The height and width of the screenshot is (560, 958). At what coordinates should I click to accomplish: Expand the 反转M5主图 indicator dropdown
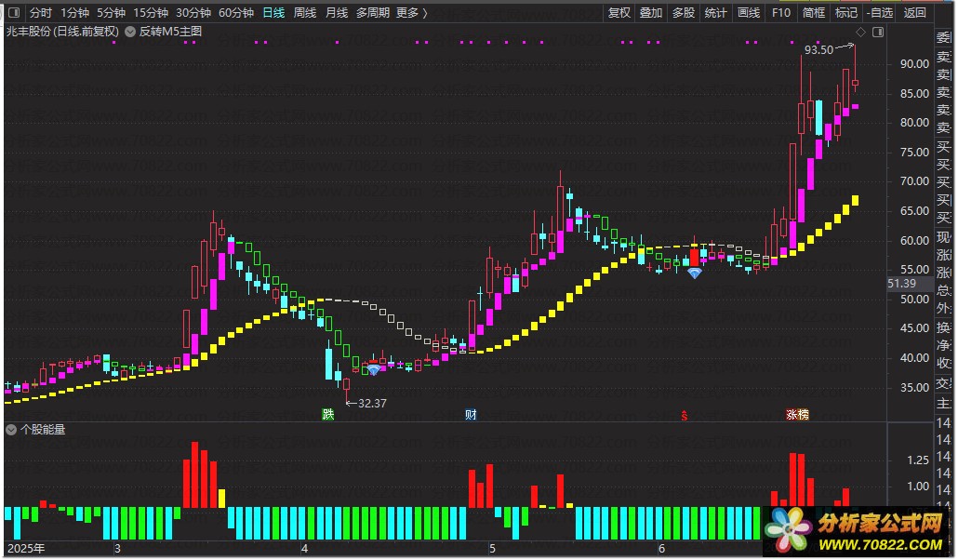click(x=130, y=32)
